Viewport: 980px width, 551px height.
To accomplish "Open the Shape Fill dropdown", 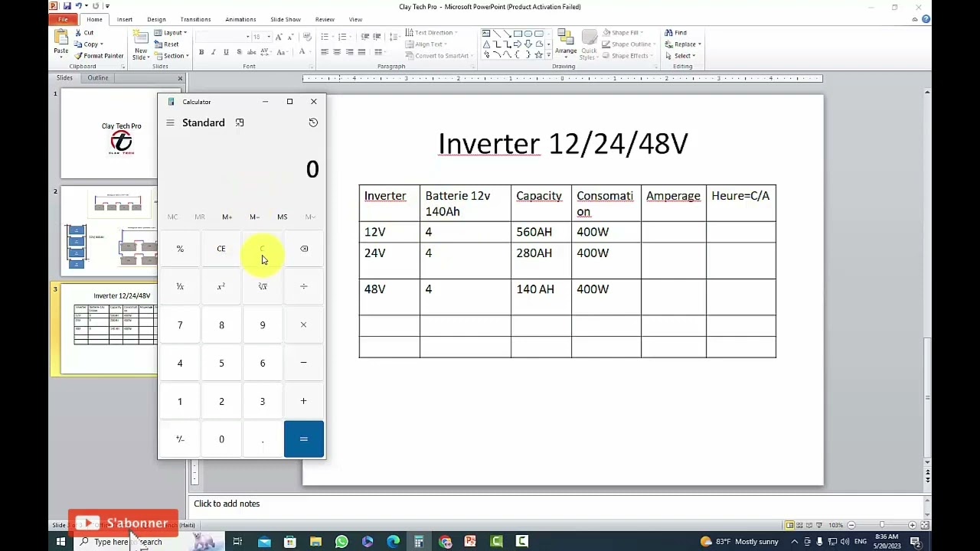I will (622, 33).
